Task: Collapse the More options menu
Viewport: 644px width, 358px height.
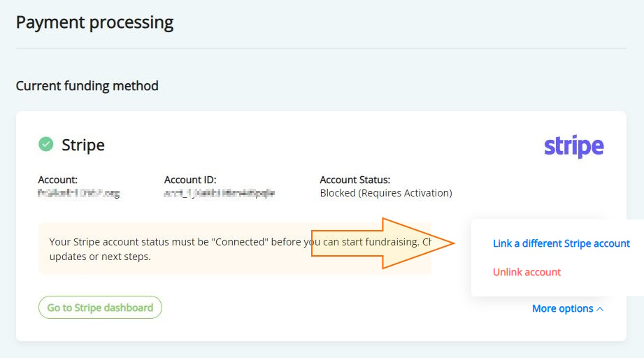Action: 568,308
